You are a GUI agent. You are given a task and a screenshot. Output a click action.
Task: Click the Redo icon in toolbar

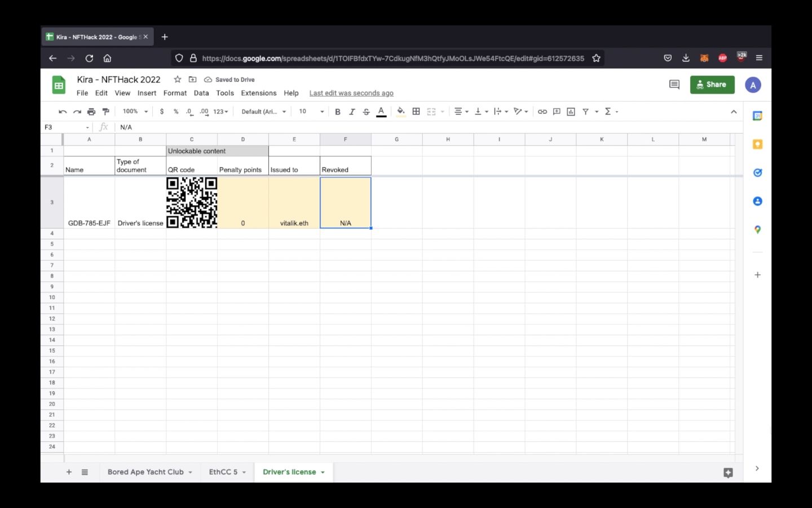[77, 112]
